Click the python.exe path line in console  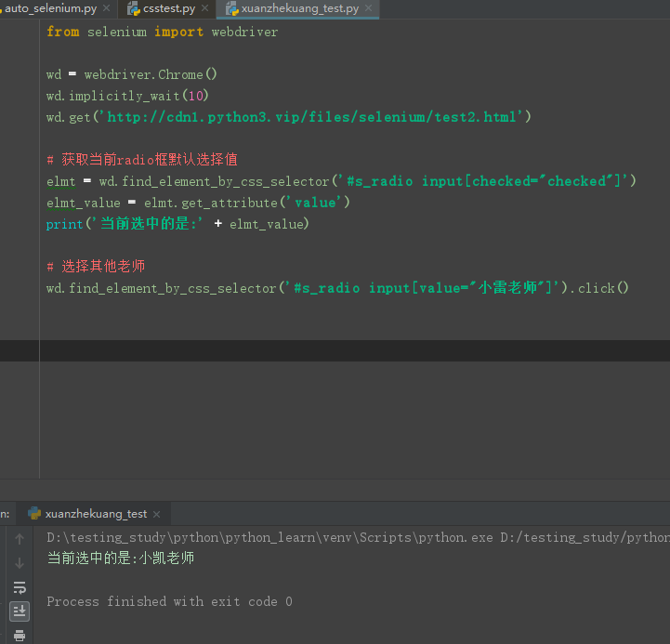point(358,537)
